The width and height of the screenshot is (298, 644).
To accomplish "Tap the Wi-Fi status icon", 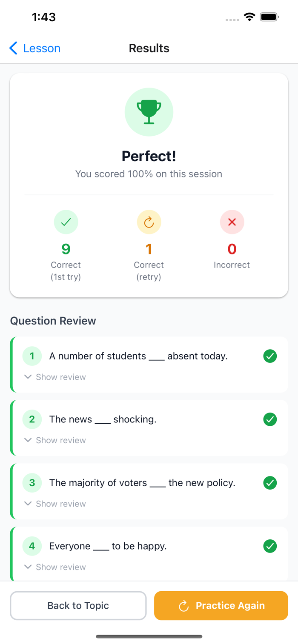I will (249, 17).
